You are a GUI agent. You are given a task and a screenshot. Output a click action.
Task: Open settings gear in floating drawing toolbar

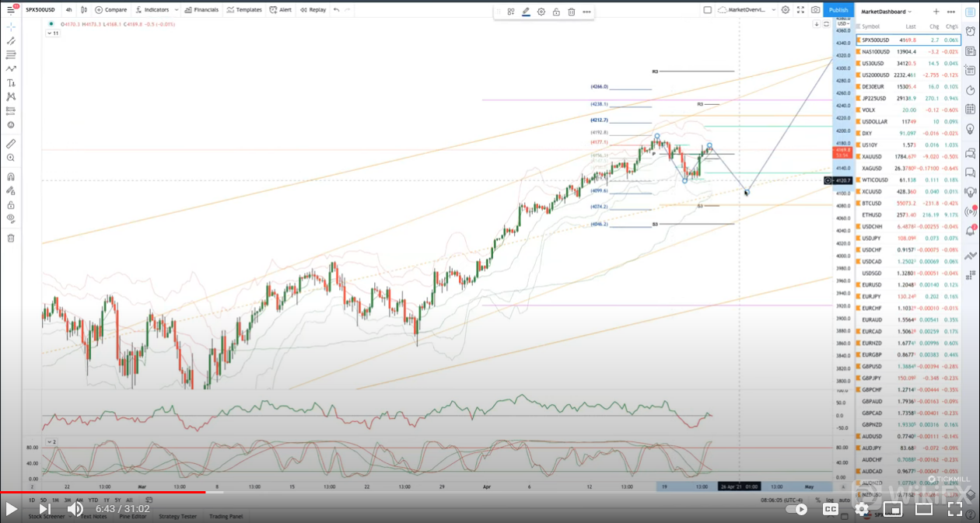pyautogui.click(x=541, y=12)
